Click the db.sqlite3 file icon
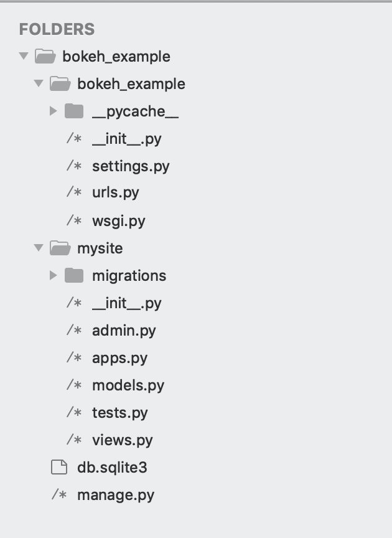The height and width of the screenshot is (538, 392). click(59, 468)
